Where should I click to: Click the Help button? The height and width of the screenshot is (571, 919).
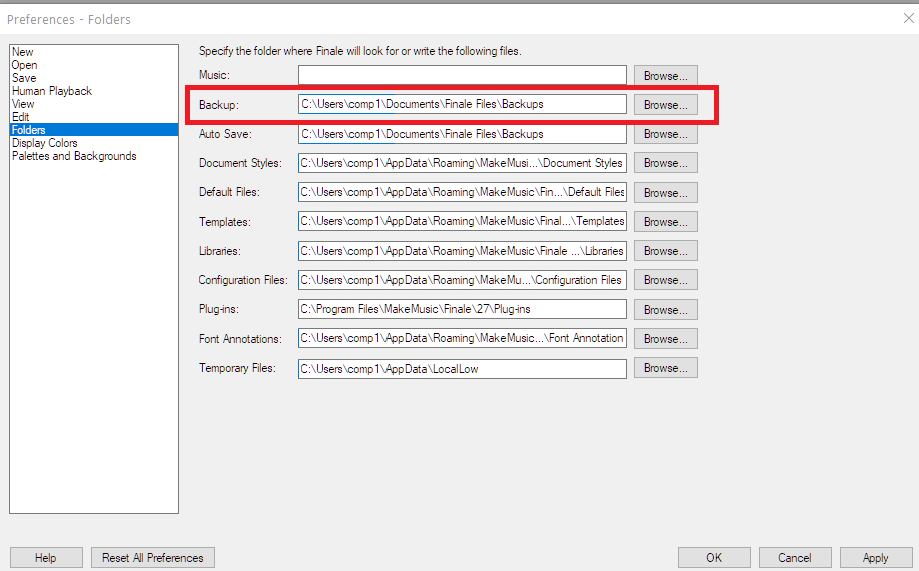[x=45, y=558]
